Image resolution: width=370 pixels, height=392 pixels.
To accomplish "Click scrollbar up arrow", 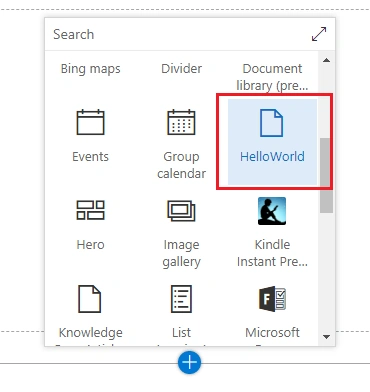I will point(327,60).
